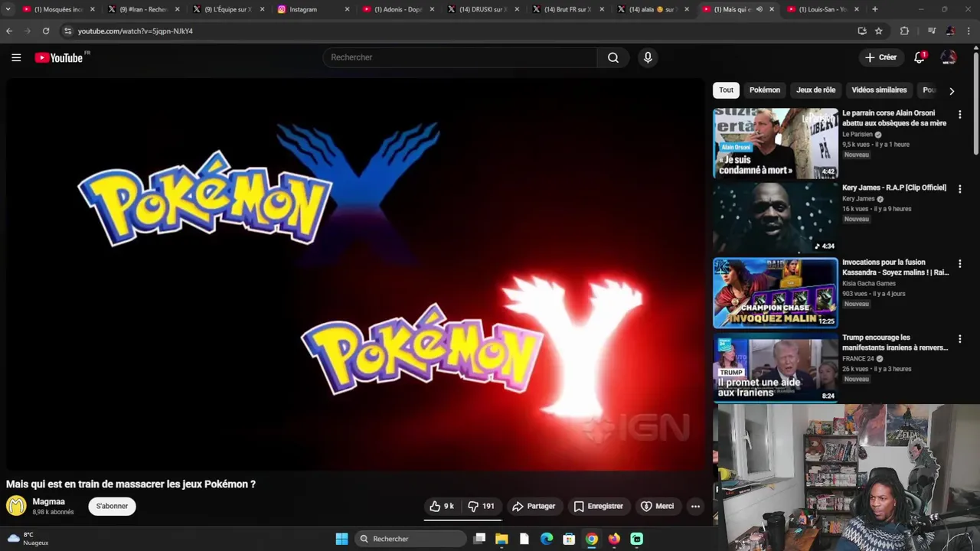The image size is (980, 551).
Task: Click the YouTube Rechercher search field
Action: (459, 57)
